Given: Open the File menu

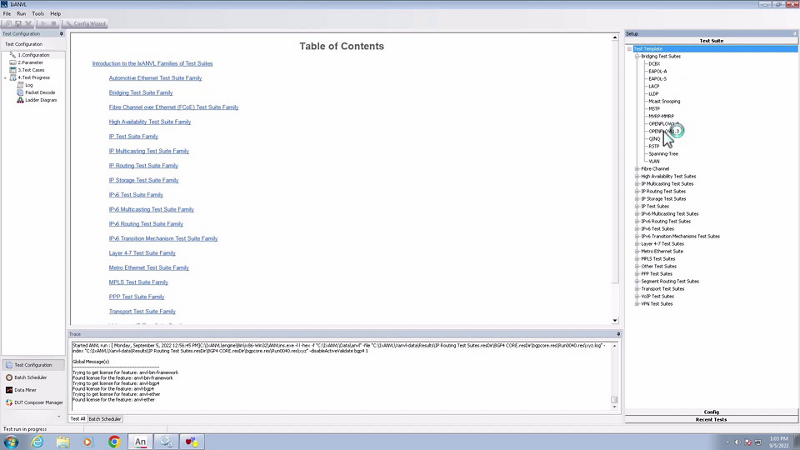Looking at the screenshot, I should (x=7, y=14).
